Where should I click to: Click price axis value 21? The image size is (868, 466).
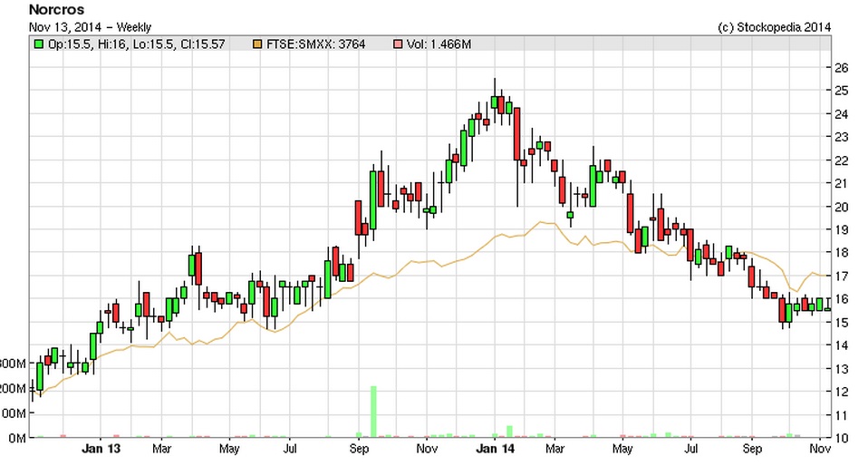coord(842,183)
